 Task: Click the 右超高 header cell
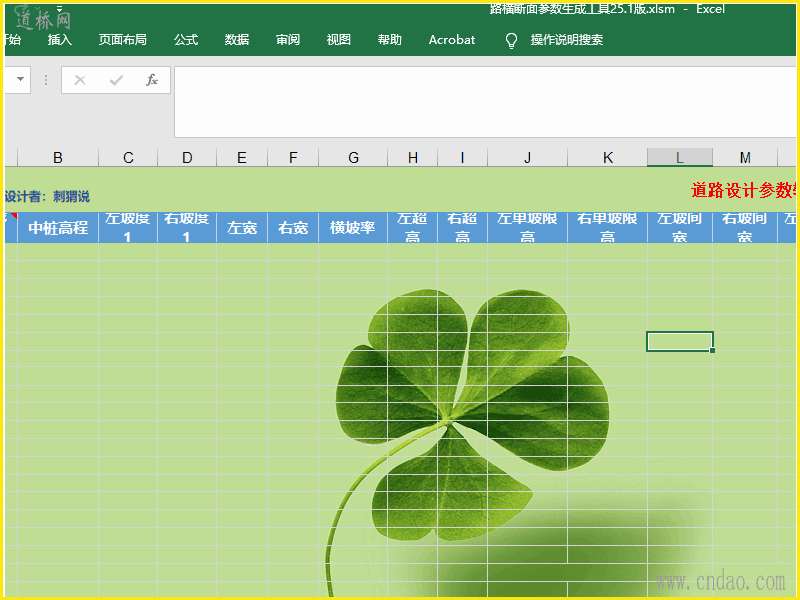point(463,228)
